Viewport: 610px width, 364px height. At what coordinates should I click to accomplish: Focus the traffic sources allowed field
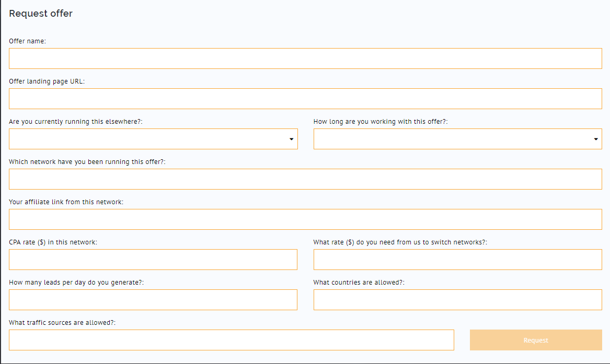point(232,340)
